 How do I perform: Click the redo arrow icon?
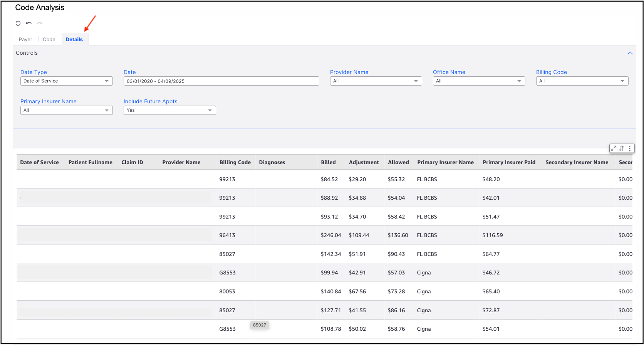tap(40, 23)
